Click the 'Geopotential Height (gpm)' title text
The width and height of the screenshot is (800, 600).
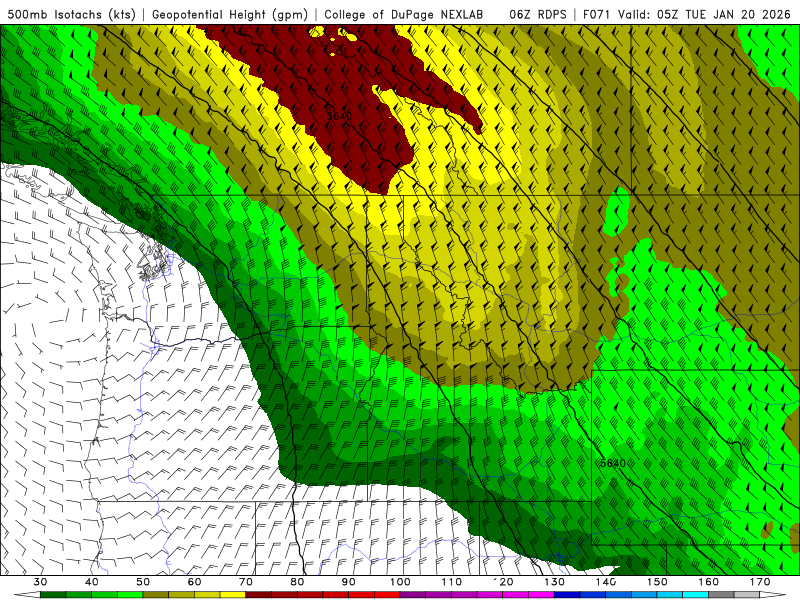(230, 14)
